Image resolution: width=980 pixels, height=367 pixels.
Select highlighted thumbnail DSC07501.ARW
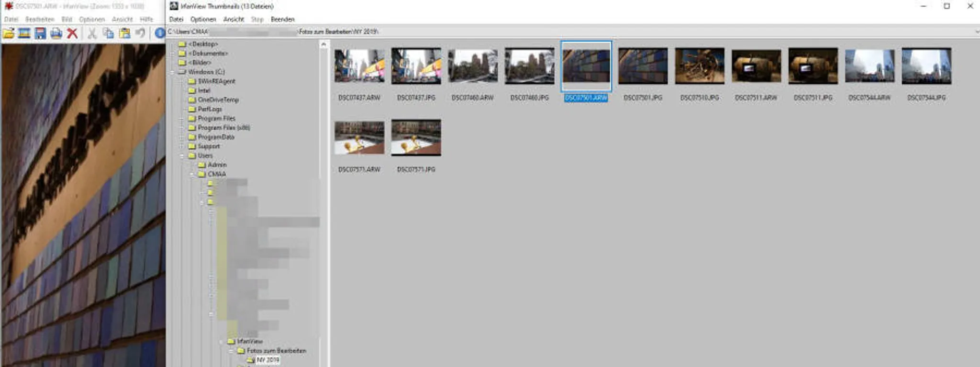[x=586, y=66]
